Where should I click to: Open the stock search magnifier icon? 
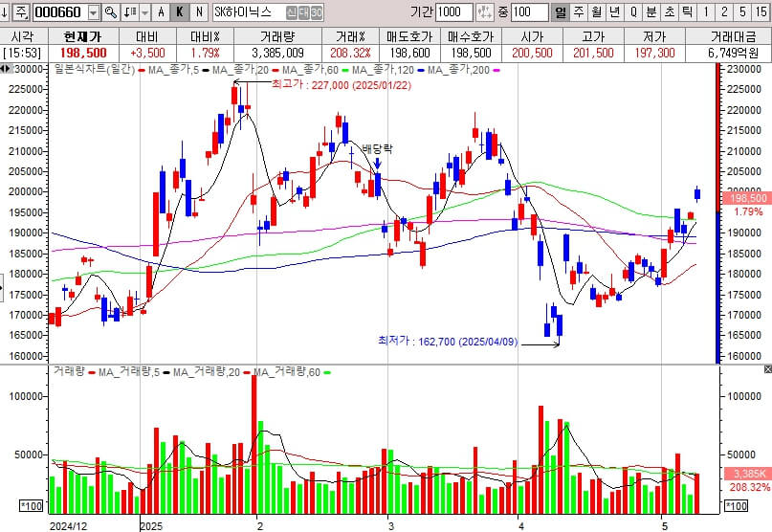pyautogui.click(x=111, y=11)
